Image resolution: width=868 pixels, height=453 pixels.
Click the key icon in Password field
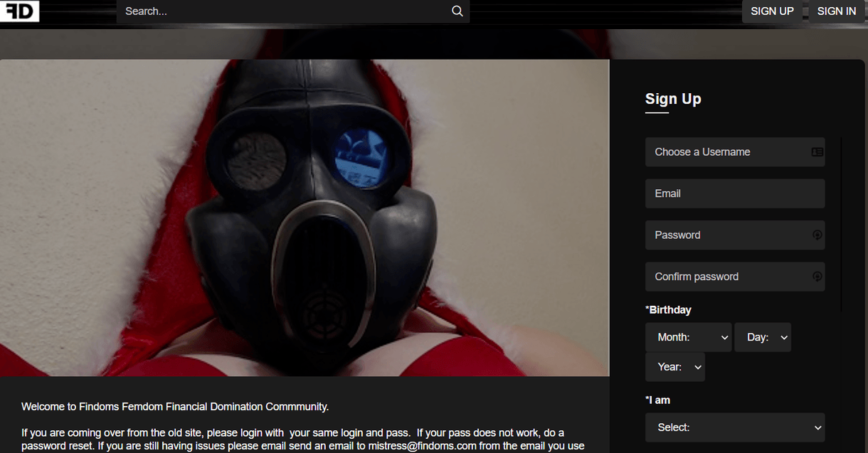click(x=817, y=235)
